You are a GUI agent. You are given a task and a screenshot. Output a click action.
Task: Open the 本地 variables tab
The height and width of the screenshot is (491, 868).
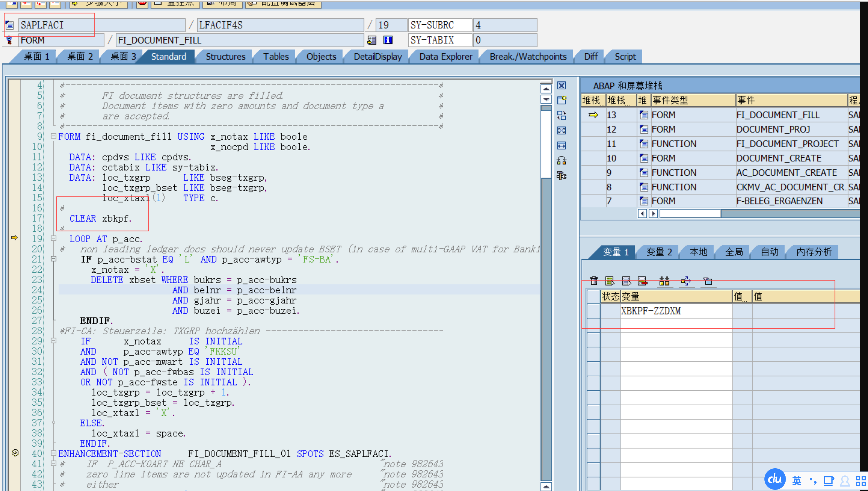(x=699, y=252)
